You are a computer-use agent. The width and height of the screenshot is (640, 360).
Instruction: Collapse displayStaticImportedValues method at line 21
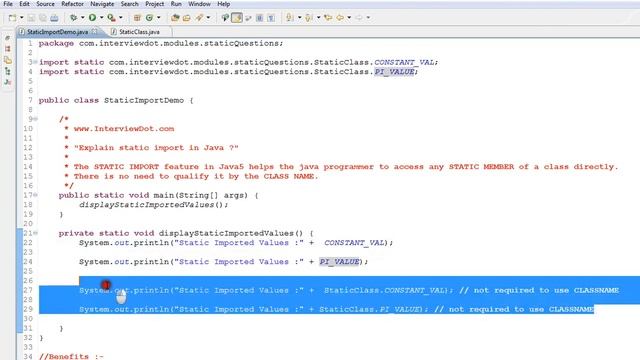point(36,233)
